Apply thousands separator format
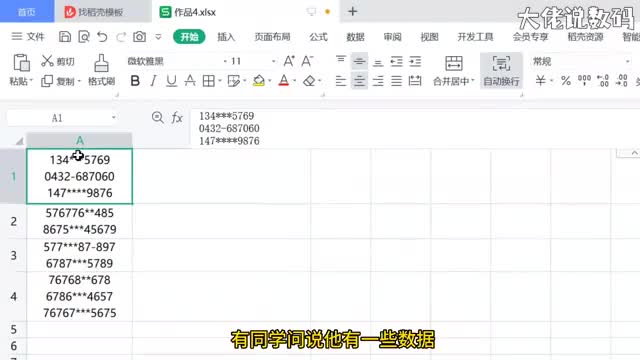Viewport: 640px width, 360px height. click(x=584, y=81)
